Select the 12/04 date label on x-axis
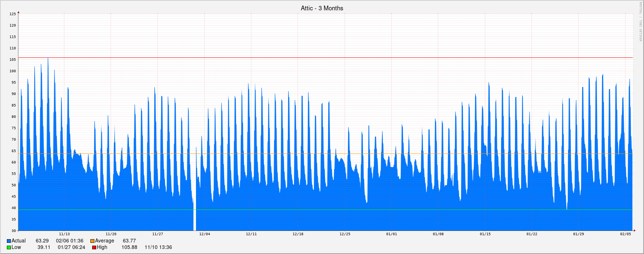 [205, 234]
